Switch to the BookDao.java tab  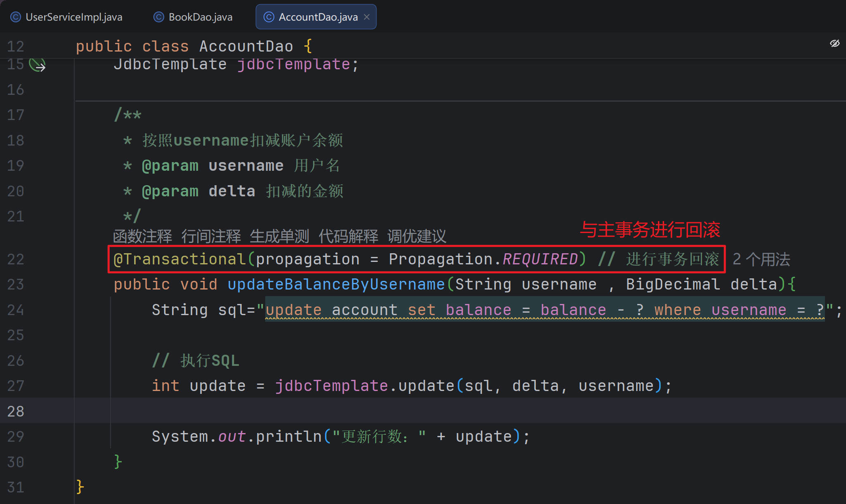[x=200, y=17]
